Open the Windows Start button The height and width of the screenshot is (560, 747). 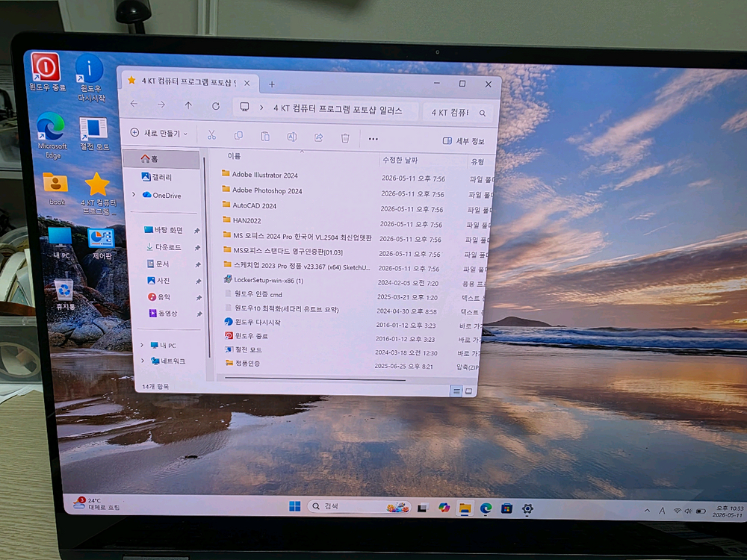coord(295,506)
